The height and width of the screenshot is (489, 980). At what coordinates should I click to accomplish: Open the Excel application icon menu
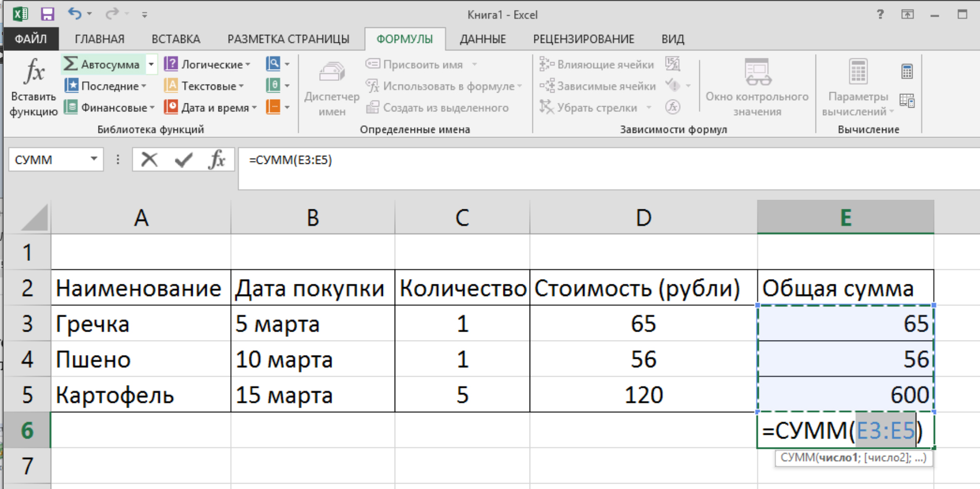coord(20,14)
